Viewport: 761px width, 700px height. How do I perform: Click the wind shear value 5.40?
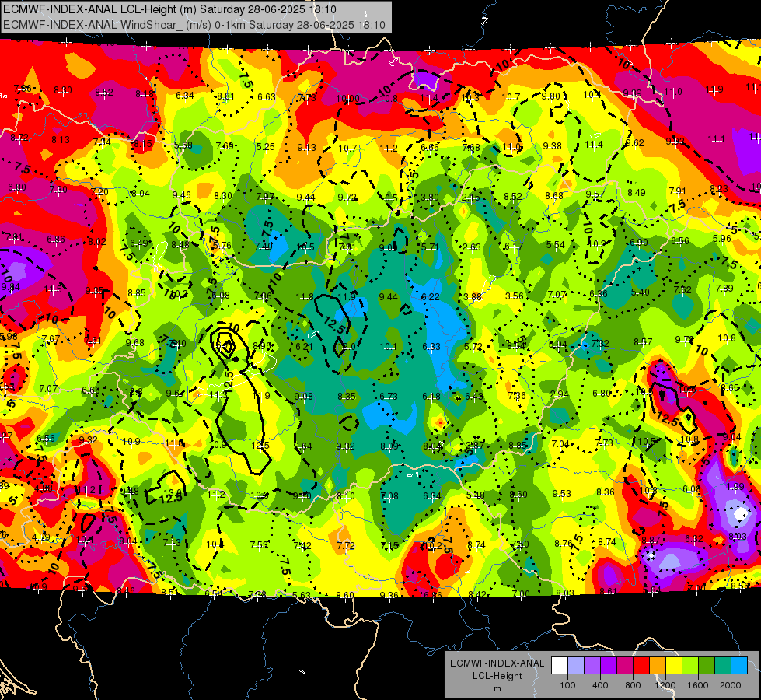point(641,292)
